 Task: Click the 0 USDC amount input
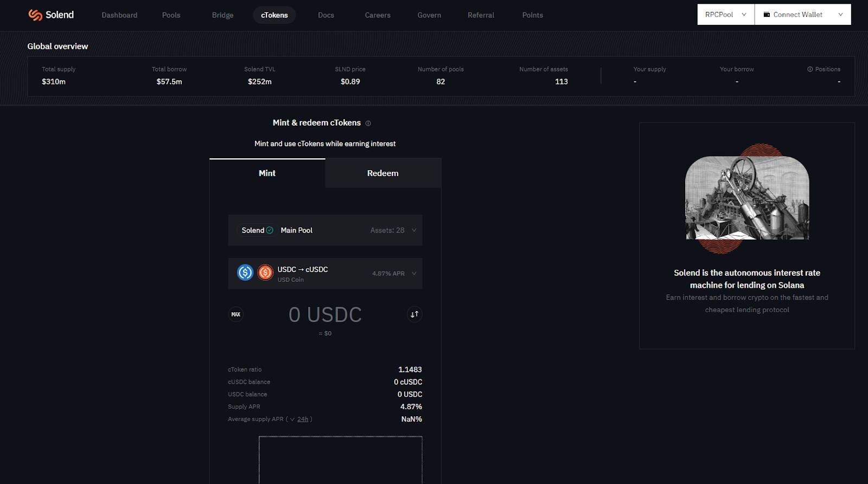(x=325, y=315)
